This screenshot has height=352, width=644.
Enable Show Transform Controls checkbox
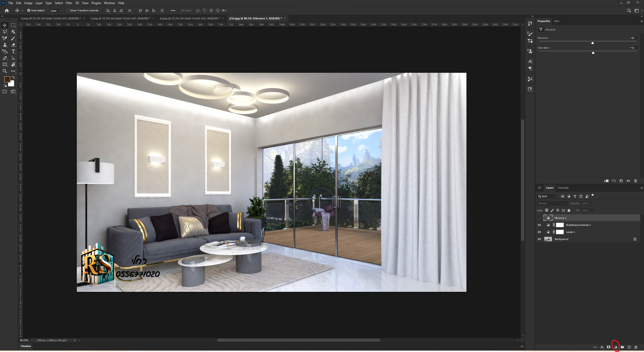point(68,11)
